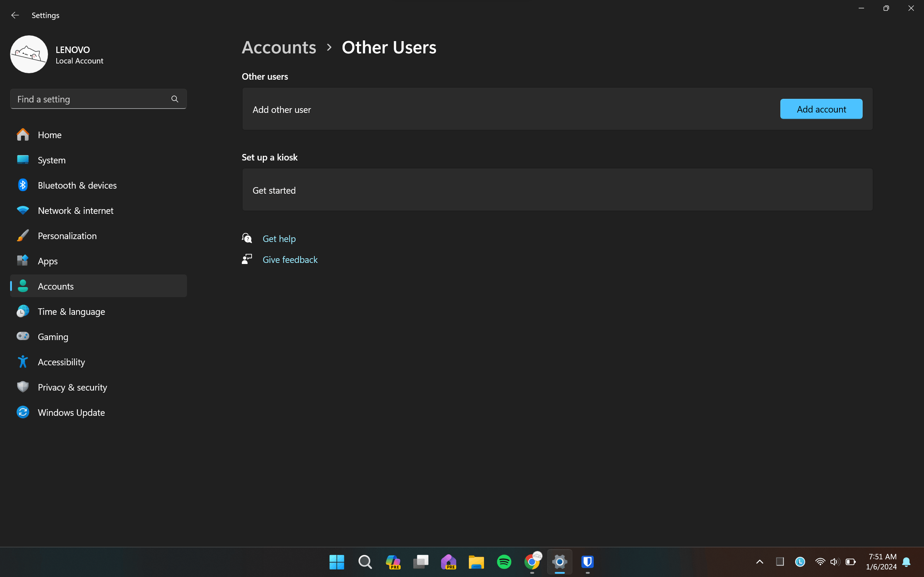
Task: Click Get help link for Other Users
Action: (279, 238)
